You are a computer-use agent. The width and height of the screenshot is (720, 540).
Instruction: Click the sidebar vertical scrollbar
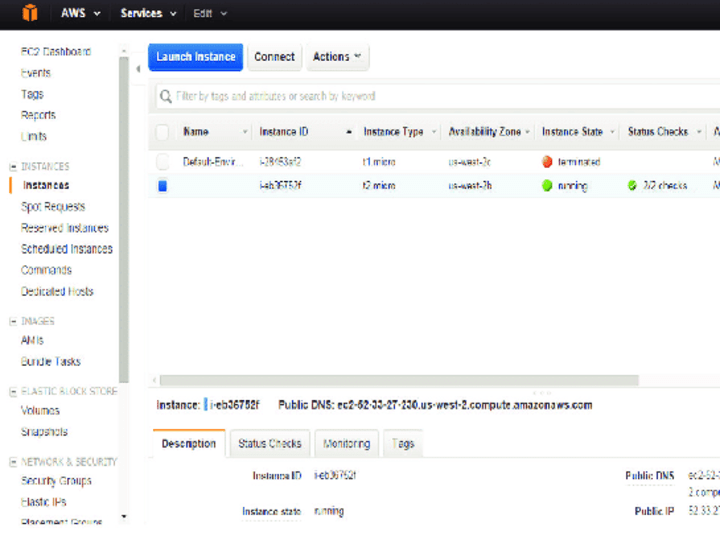tap(124, 219)
